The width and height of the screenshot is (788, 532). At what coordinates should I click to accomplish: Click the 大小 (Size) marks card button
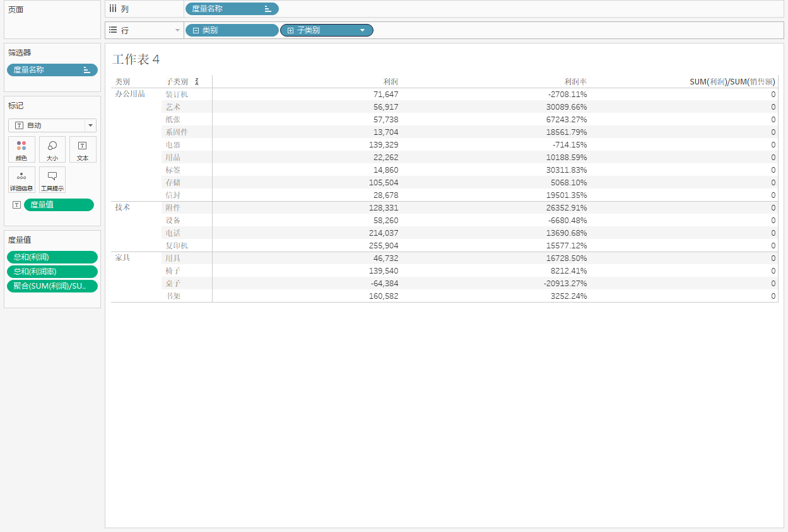(x=52, y=149)
